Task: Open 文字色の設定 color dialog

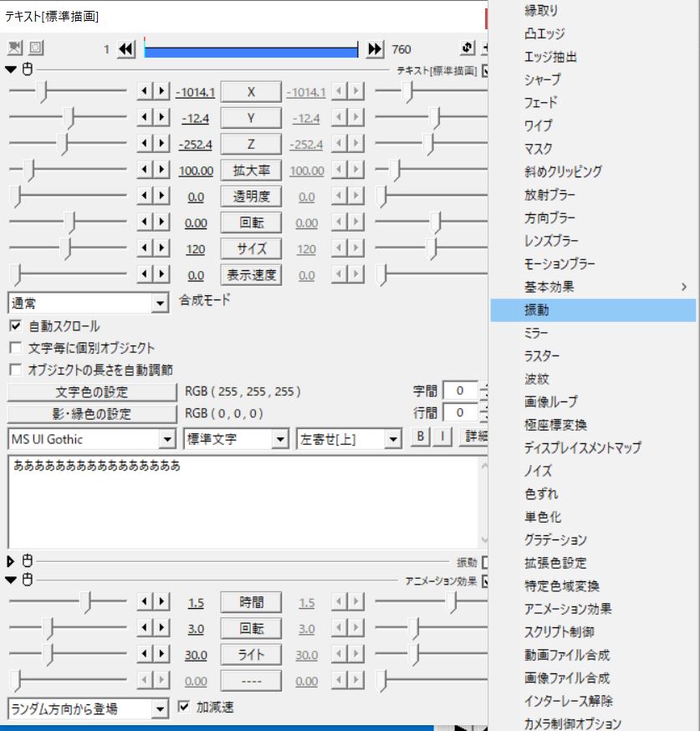Action: [92, 392]
